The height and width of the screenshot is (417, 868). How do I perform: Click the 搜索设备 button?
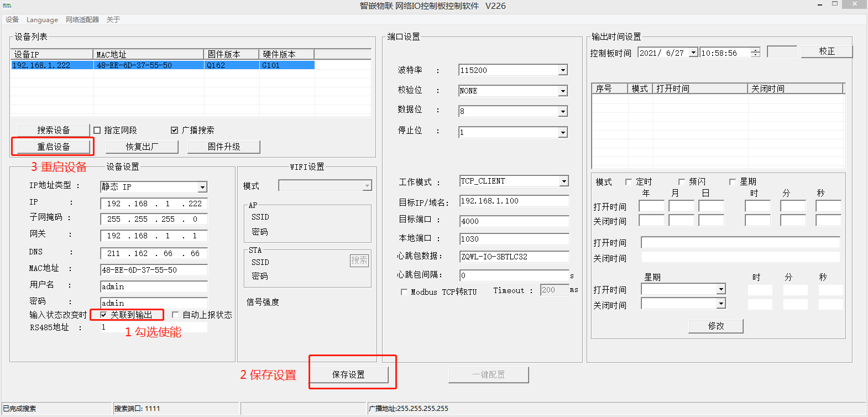(x=54, y=130)
